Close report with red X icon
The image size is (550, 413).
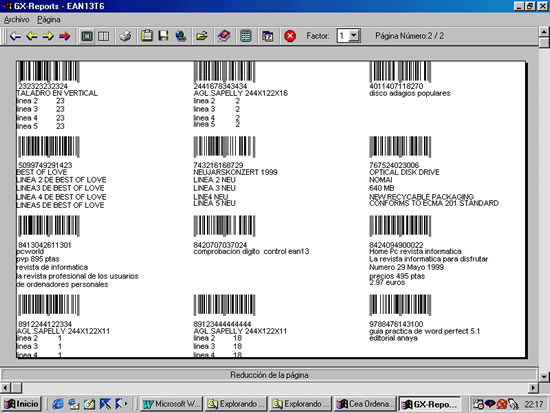[x=290, y=36]
